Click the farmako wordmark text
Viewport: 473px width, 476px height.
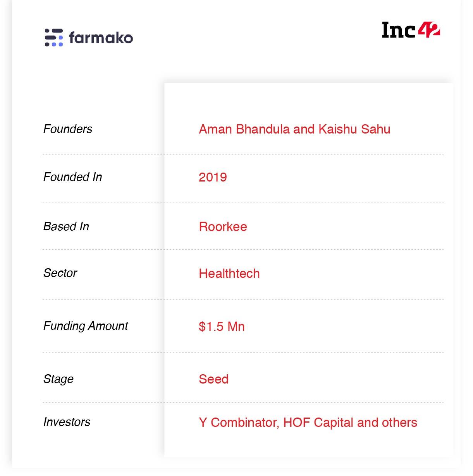tap(101, 37)
